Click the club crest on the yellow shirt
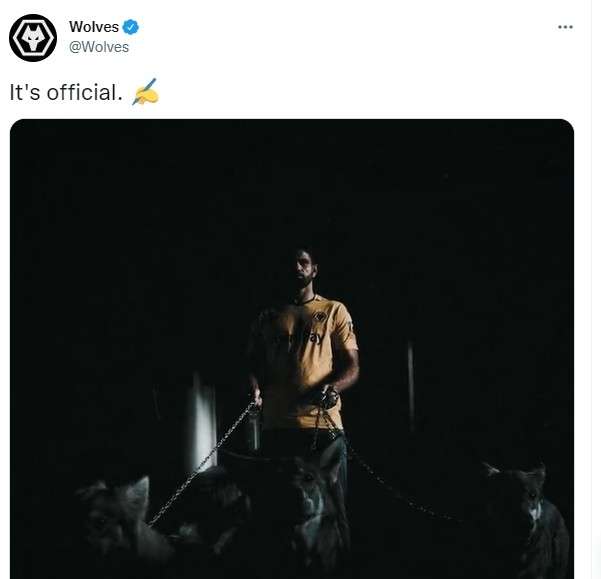The height and width of the screenshot is (579, 601). 322,320
